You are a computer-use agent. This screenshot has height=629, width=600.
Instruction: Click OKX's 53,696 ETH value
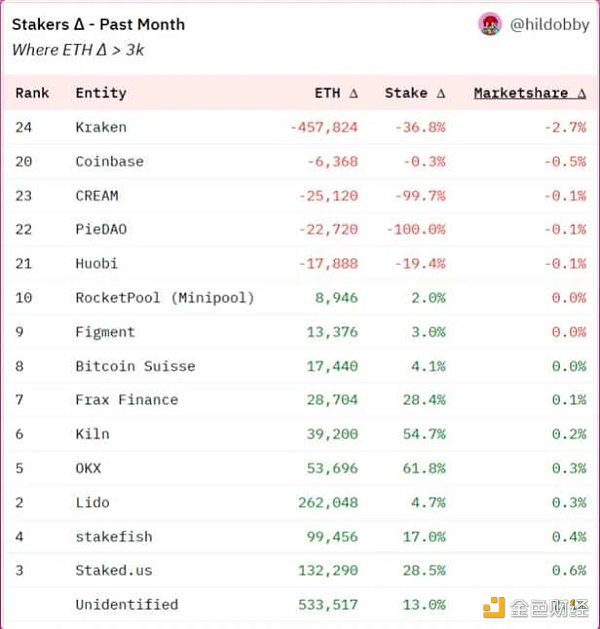tap(331, 468)
